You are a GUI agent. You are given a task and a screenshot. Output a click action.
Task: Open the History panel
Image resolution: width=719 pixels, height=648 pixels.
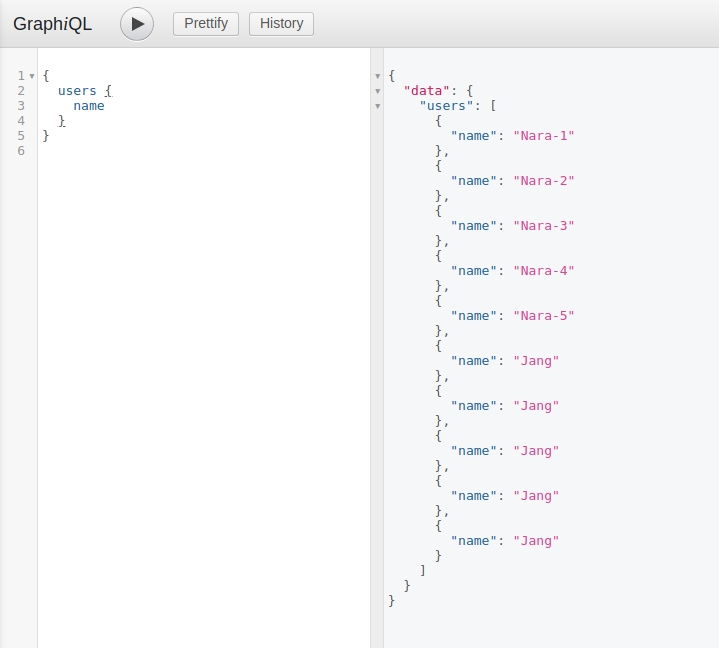pos(281,24)
